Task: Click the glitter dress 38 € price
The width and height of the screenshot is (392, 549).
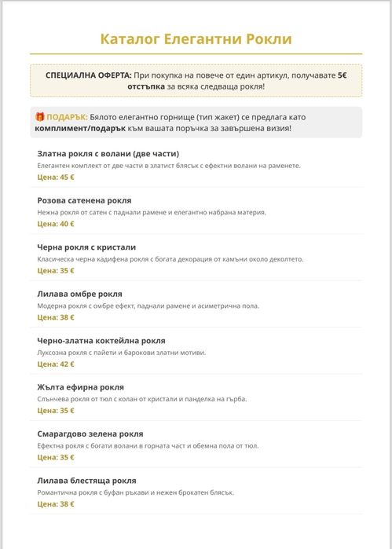Action: click(56, 504)
